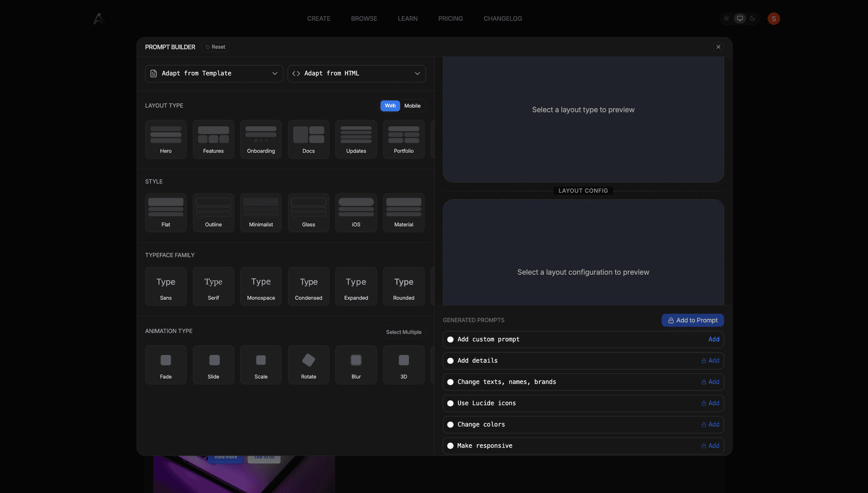Choose the Onboarding layout type
The width and height of the screenshot is (868, 493).
tap(260, 139)
